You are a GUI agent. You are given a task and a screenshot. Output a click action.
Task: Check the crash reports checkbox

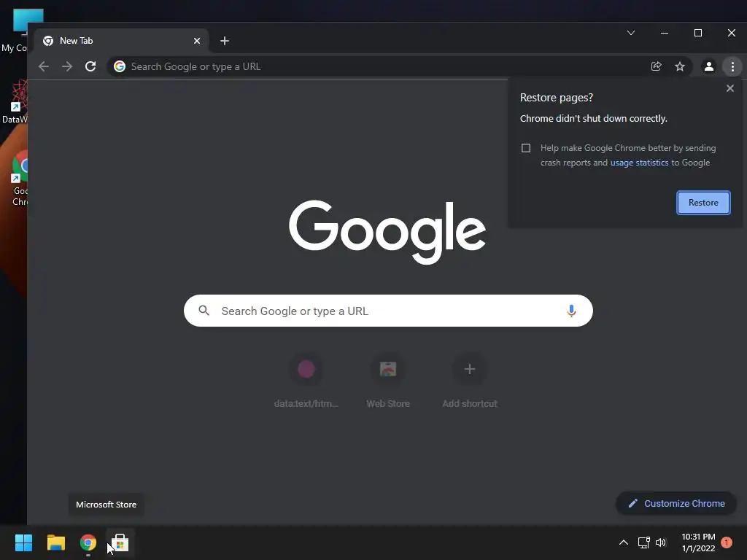[526, 148]
